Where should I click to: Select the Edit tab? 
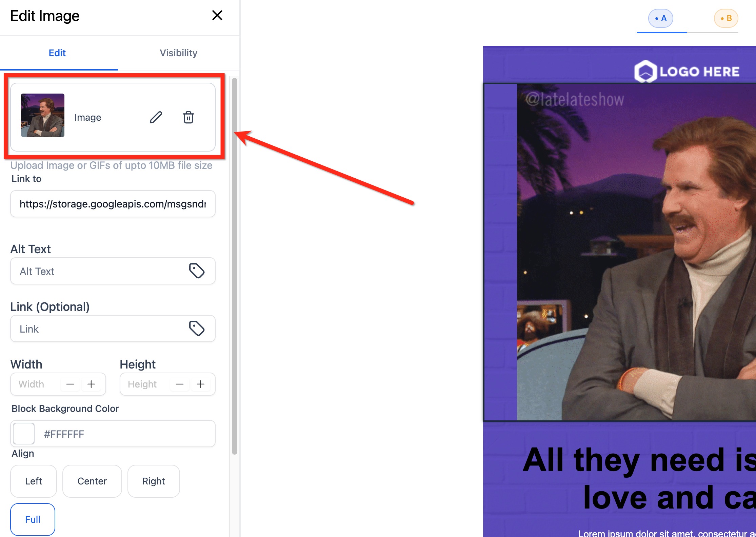coord(57,53)
